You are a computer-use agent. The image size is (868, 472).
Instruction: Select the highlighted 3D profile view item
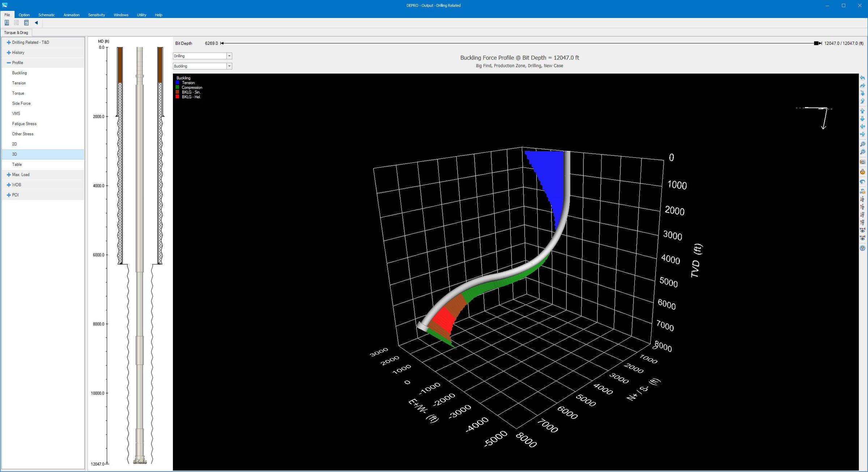click(43, 154)
